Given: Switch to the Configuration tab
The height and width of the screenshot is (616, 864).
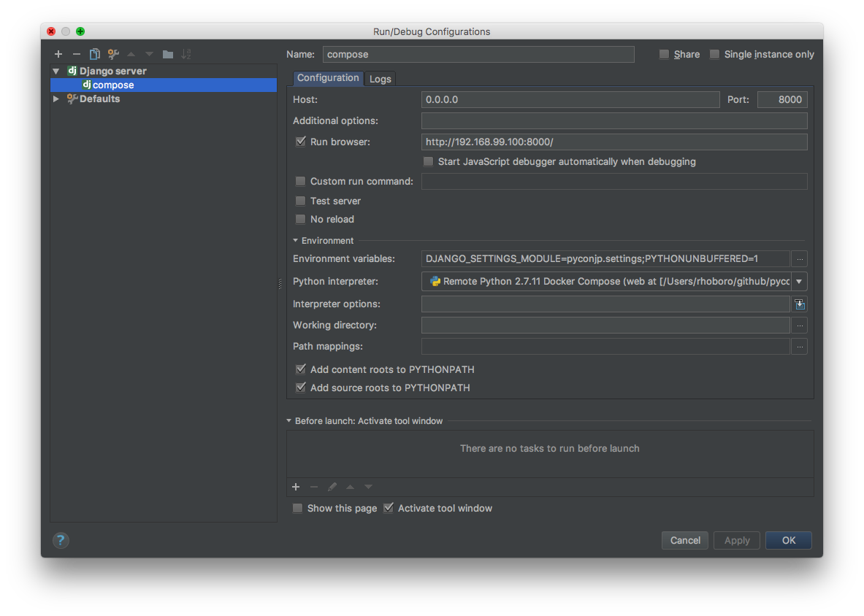Looking at the screenshot, I should click(328, 78).
